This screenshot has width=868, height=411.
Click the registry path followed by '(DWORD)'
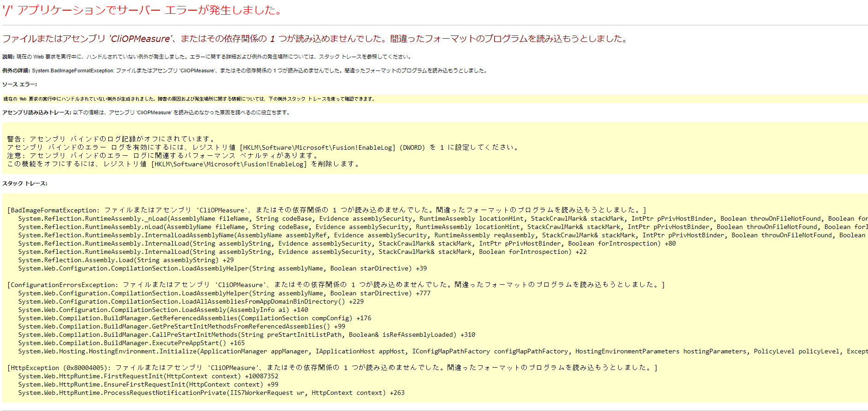[x=318, y=147]
